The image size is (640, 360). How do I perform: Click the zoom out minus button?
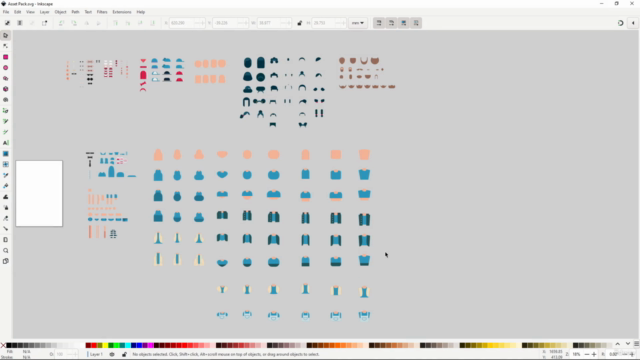(x=587, y=354)
